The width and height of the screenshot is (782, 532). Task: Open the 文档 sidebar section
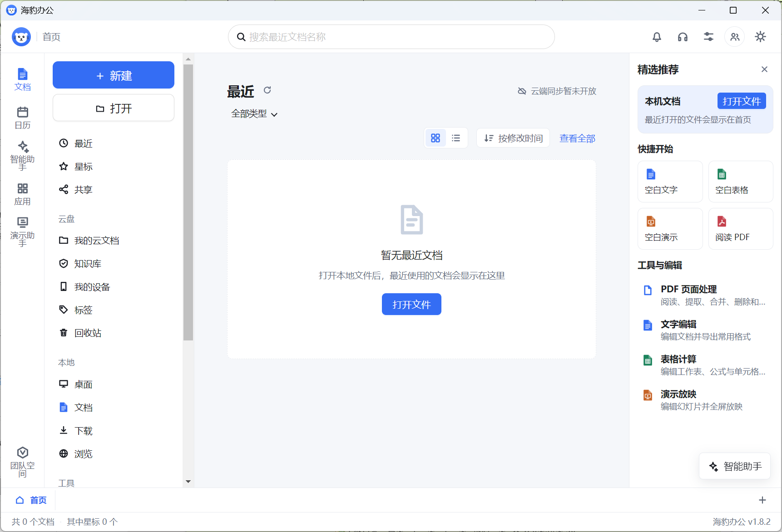pos(22,79)
